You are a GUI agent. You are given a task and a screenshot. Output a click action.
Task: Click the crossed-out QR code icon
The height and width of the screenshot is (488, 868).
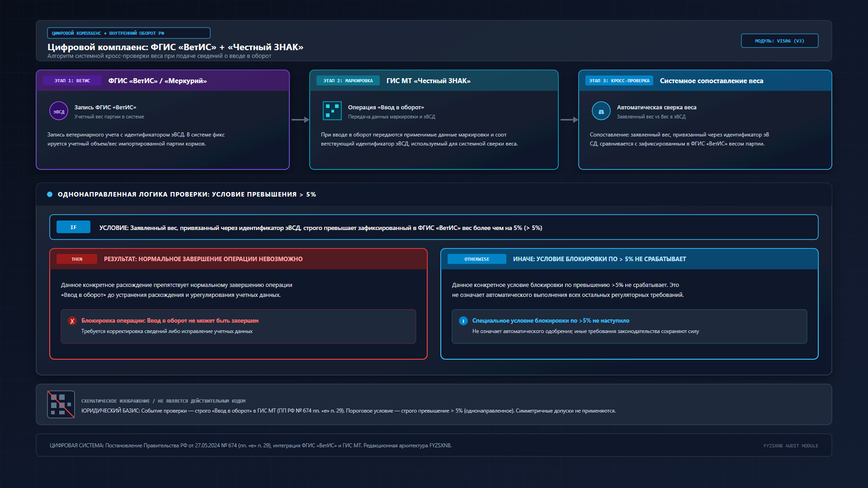(x=61, y=404)
